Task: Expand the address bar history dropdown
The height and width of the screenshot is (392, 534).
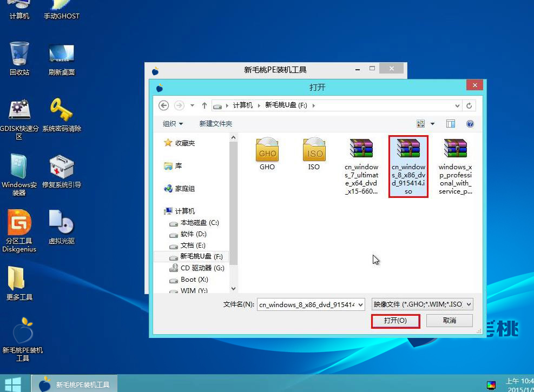Action: point(457,106)
